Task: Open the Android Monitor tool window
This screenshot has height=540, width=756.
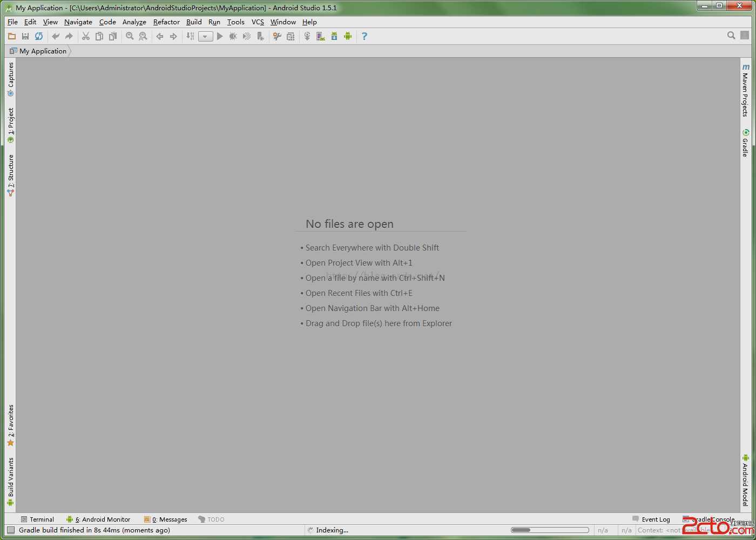Action: [x=98, y=519]
